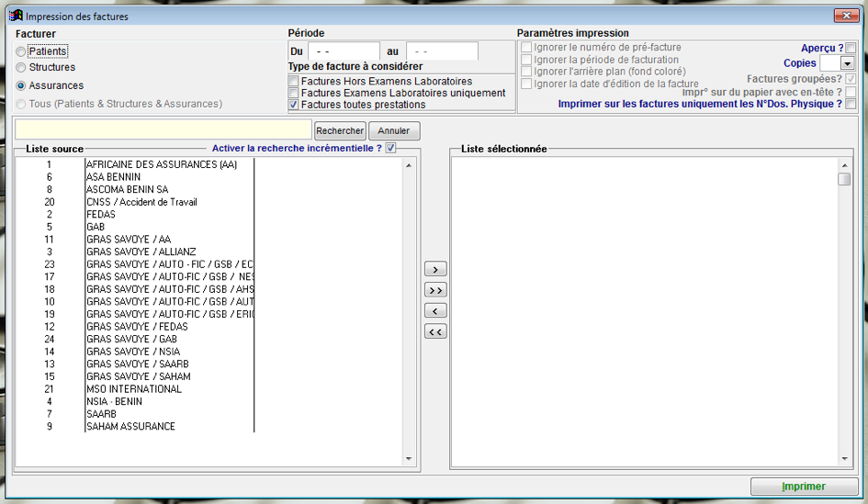
Task: Click the Rechercher button
Action: pyautogui.click(x=340, y=131)
